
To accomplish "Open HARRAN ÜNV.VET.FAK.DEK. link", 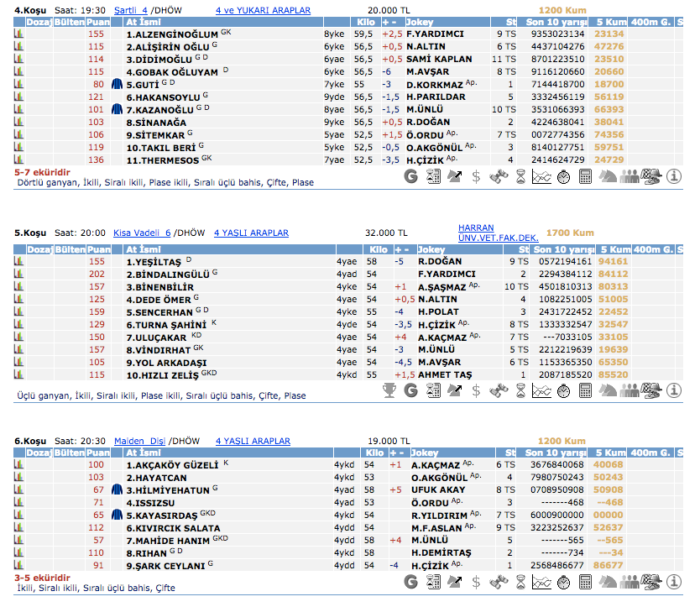I will (499, 233).
